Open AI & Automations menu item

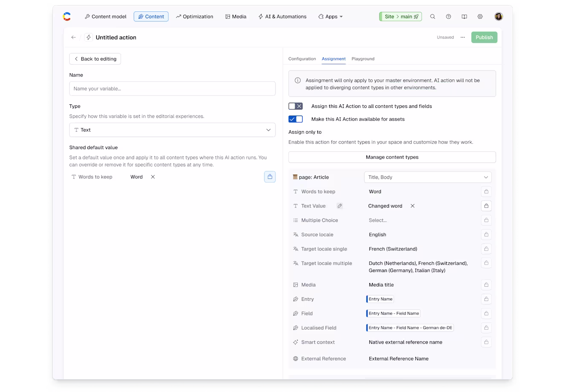point(282,17)
